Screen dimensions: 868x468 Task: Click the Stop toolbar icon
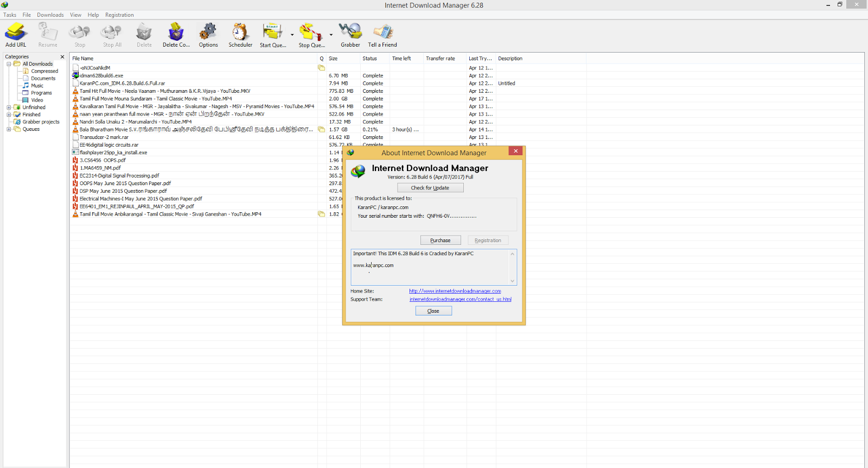point(80,35)
